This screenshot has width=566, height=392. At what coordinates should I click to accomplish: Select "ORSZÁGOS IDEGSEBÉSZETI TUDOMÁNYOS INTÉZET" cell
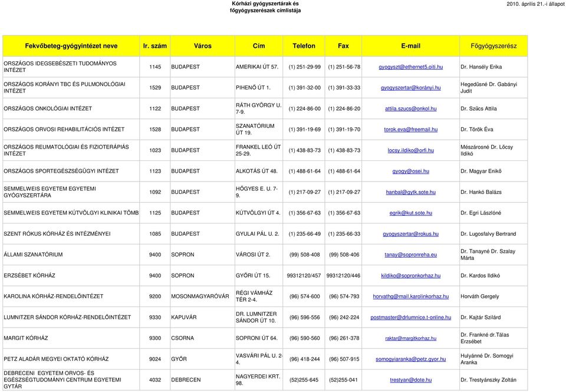[71, 67]
